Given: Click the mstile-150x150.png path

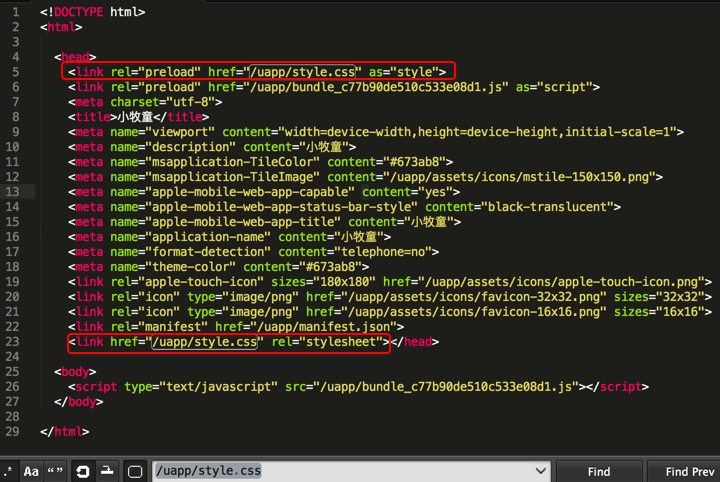Looking at the screenshot, I should tap(522, 177).
